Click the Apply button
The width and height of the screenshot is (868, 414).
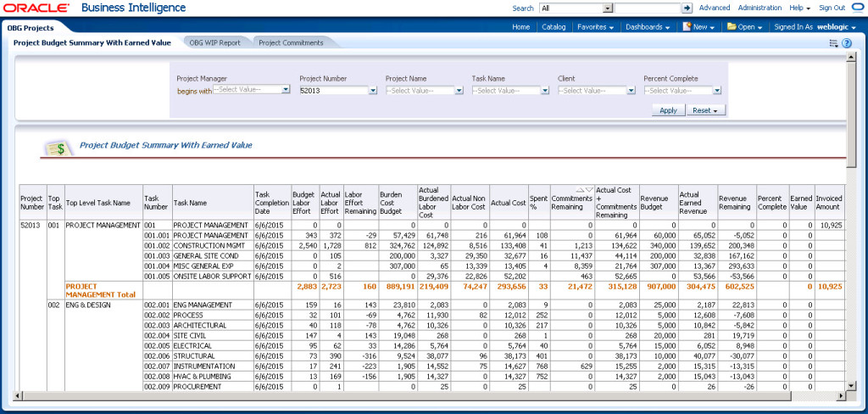(x=668, y=110)
